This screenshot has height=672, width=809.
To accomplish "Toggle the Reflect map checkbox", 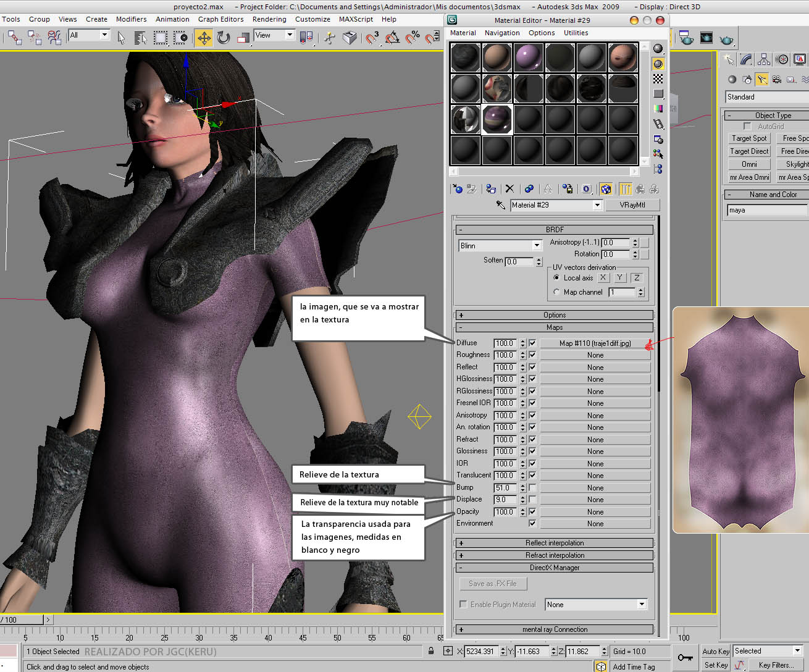I will 532,367.
